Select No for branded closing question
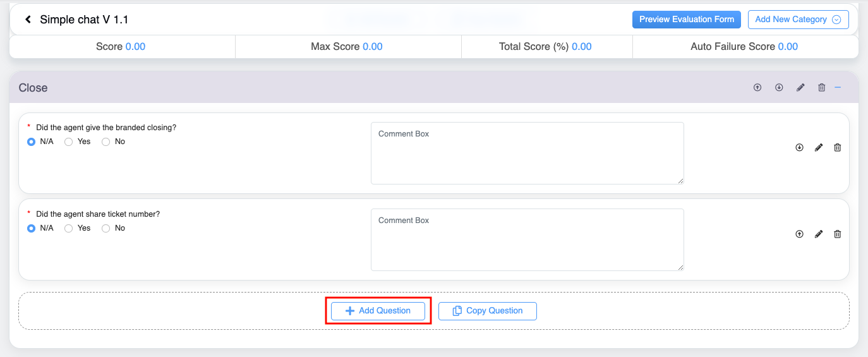The image size is (868, 357). pos(106,142)
